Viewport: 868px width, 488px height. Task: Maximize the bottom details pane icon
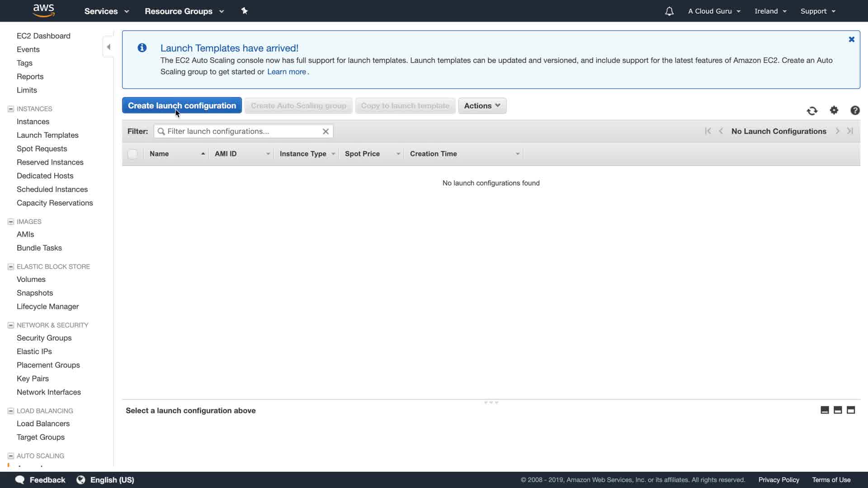click(x=851, y=410)
